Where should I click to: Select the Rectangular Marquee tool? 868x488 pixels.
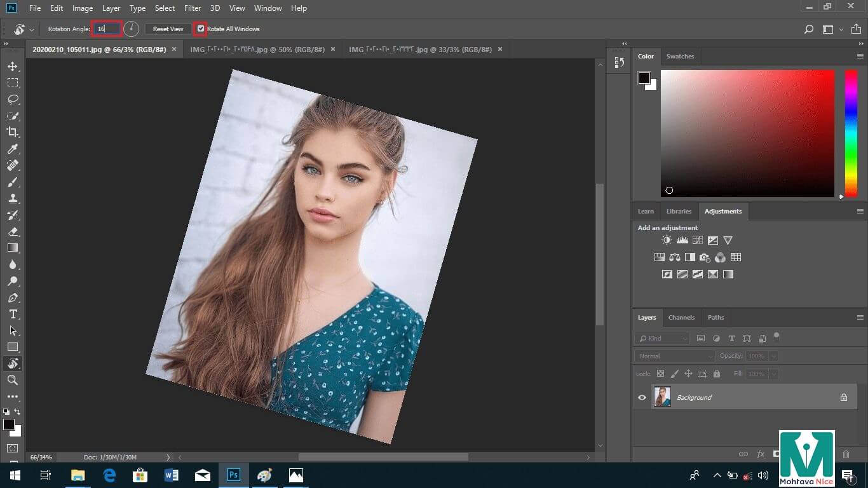click(13, 83)
